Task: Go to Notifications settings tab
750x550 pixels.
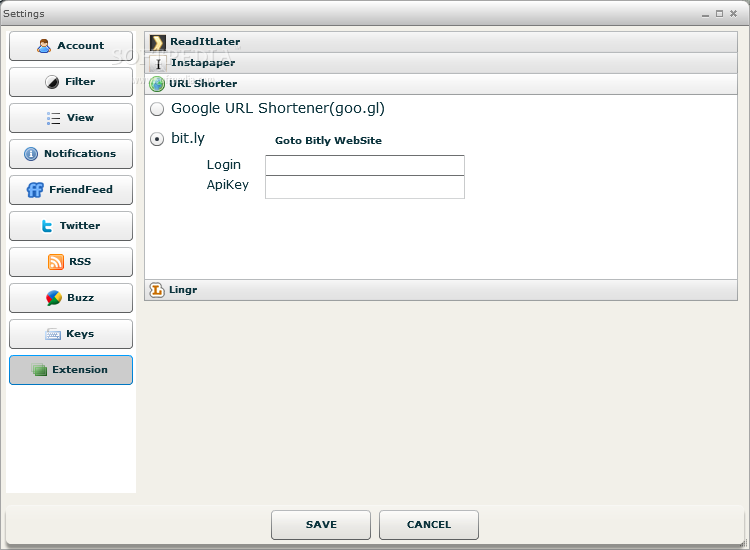Action: (71, 154)
